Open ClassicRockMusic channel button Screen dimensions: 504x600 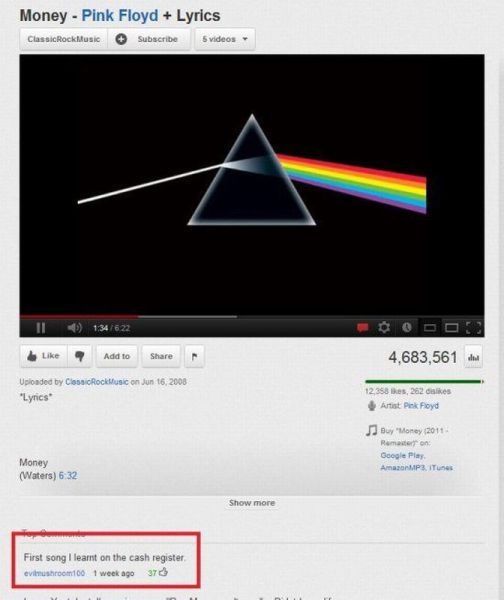[x=64, y=39]
